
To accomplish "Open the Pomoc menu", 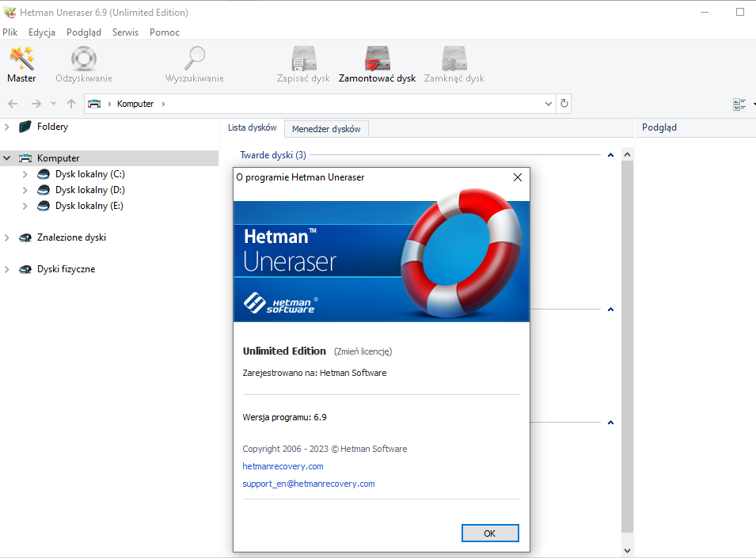I will click(x=165, y=32).
